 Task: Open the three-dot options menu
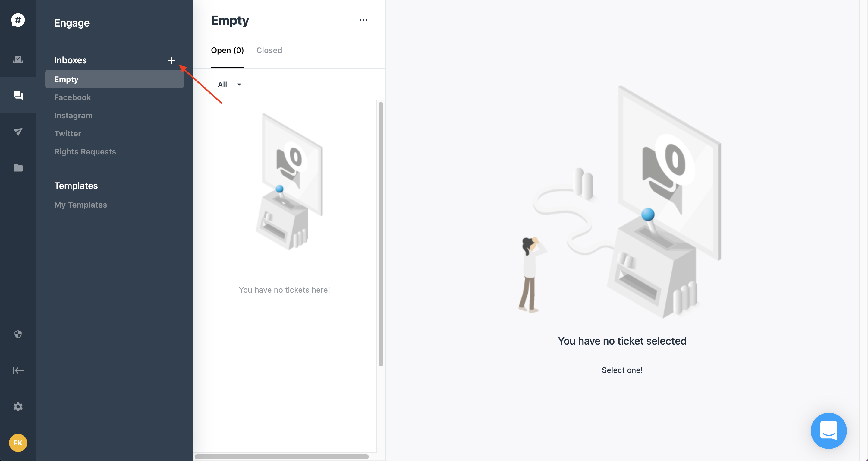(x=363, y=20)
